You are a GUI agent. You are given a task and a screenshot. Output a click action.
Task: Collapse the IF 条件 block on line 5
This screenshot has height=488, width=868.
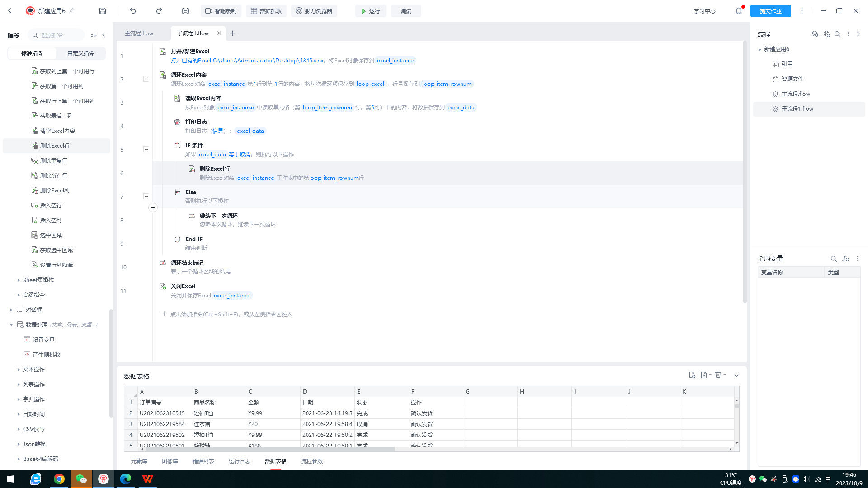coord(146,149)
